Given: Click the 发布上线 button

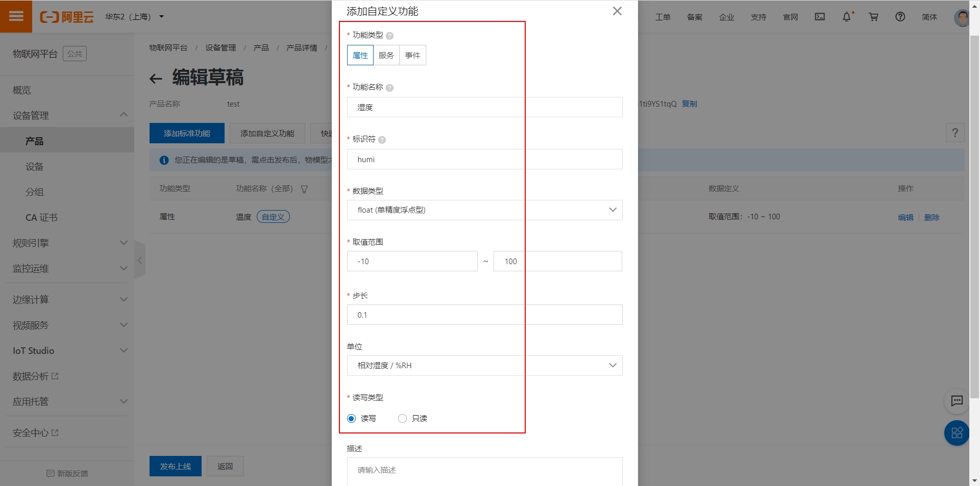Looking at the screenshot, I should point(175,466).
